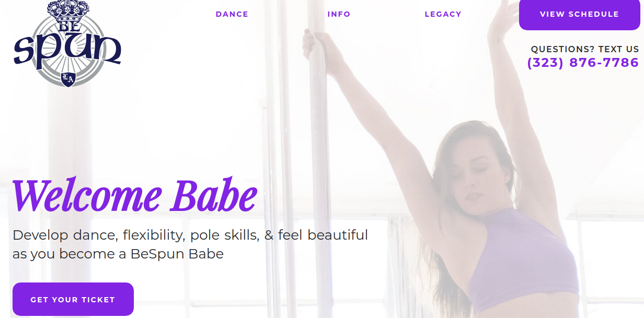Click the "Develop dance, flexibility" tagline line
This screenshot has height=318, width=644.
click(190, 235)
